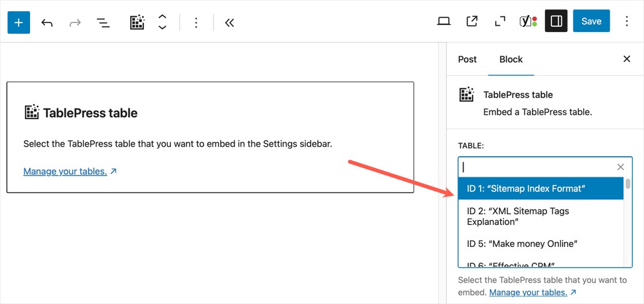Close the Settings sidebar
644x304 pixels.
[626, 59]
